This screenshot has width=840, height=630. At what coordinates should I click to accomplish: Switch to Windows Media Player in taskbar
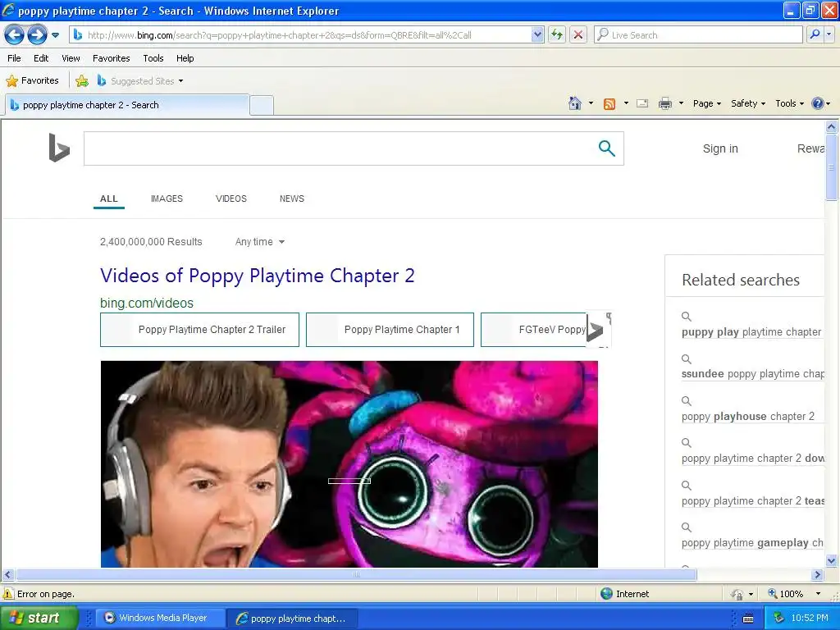coord(159,618)
